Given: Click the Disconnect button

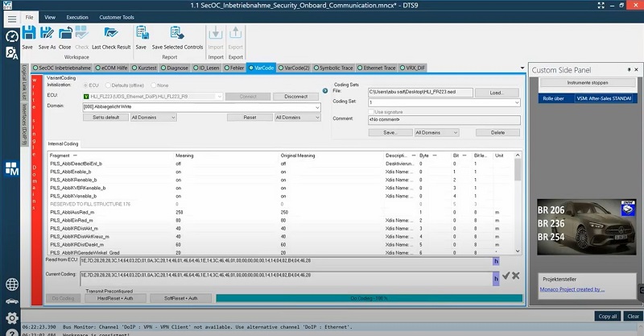Looking at the screenshot, I should coord(295,96).
